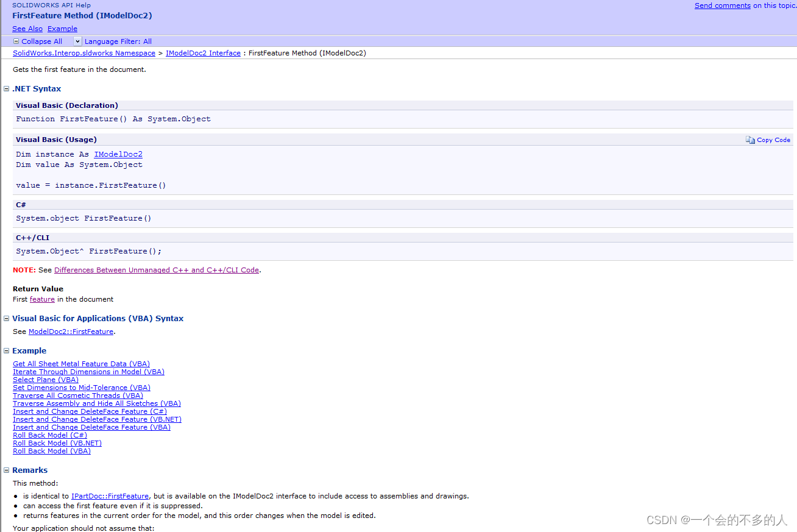The width and height of the screenshot is (797, 532).
Task: Click System.object FirstFeature() C# code
Action: 83,218
